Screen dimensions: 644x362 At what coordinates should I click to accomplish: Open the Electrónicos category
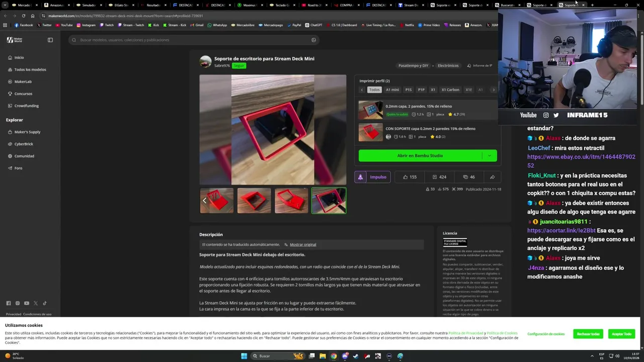(x=448, y=65)
